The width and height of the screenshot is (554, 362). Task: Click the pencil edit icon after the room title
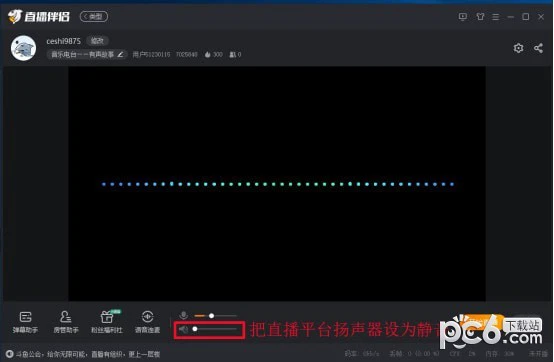coord(120,54)
